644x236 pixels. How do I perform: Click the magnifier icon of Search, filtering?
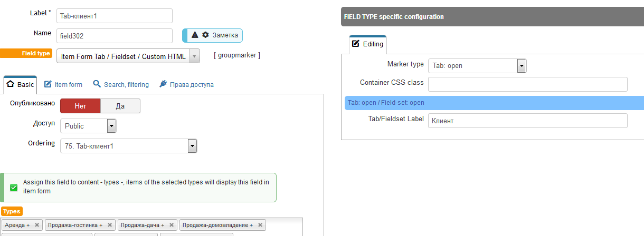coord(97,84)
